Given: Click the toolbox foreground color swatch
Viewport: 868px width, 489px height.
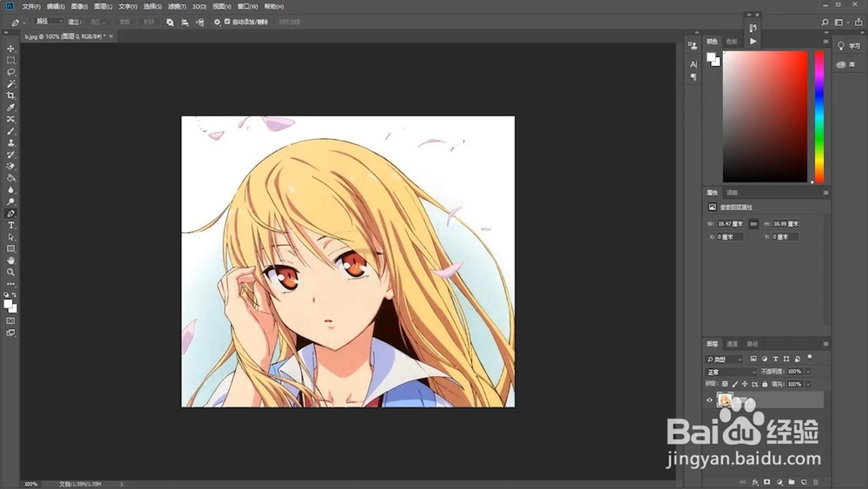Looking at the screenshot, I should coord(8,304).
